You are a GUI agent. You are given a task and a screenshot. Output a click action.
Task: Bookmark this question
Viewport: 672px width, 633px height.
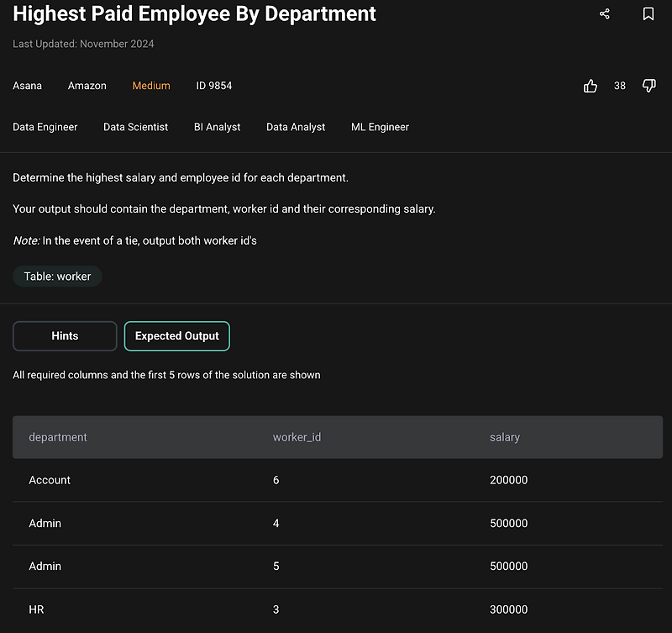point(648,13)
